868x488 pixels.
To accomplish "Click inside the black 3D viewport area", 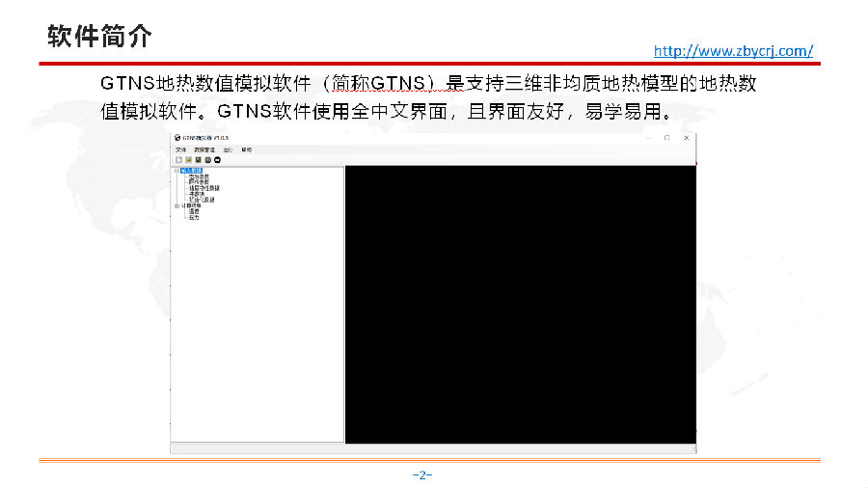I will pyautogui.click(x=520, y=304).
